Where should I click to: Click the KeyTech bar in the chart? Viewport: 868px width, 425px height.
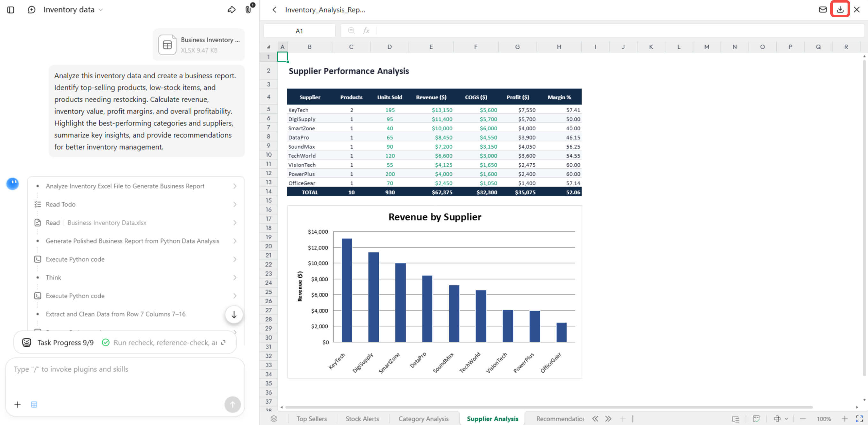tap(347, 290)
